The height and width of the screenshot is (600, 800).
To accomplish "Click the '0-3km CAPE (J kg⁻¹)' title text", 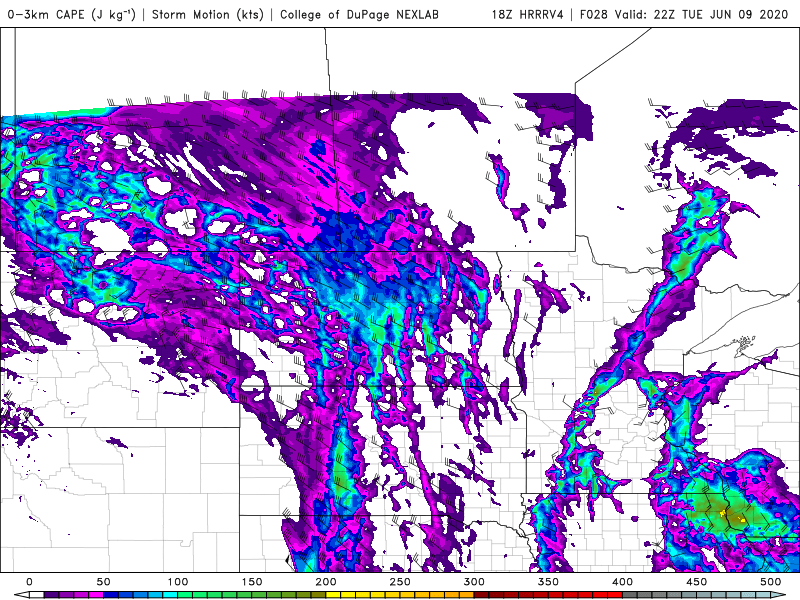I will (71, 14).
